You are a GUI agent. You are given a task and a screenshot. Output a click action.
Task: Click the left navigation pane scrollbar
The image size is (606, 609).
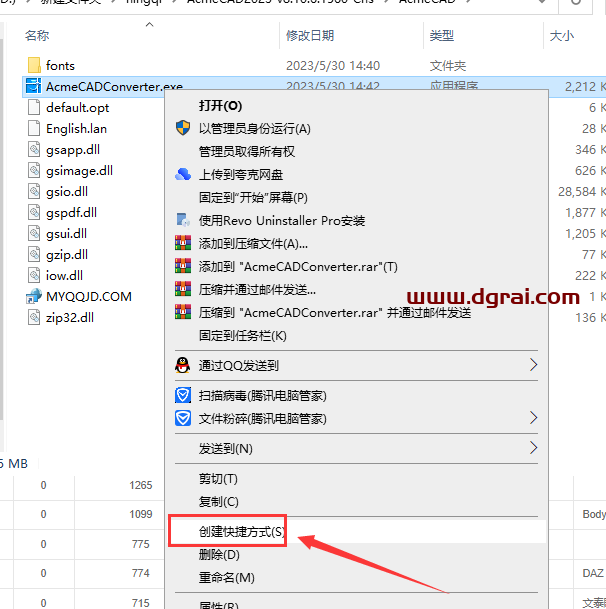click(2, 229)
